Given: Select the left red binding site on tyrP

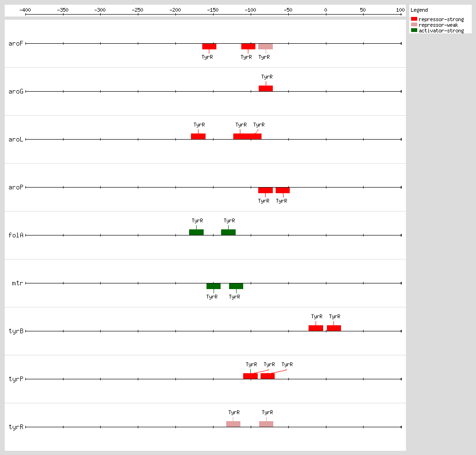Looking at the screenshot, I should 250,376.
